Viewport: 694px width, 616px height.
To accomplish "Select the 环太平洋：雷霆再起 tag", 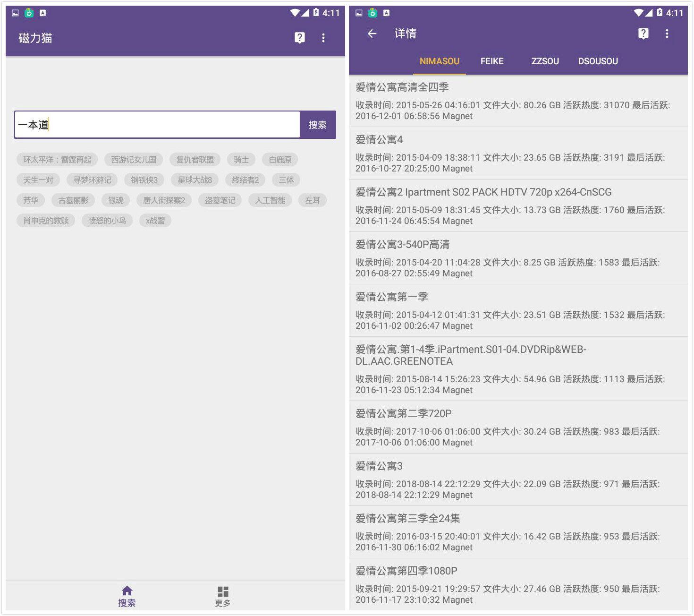I will tap(57, 160).
